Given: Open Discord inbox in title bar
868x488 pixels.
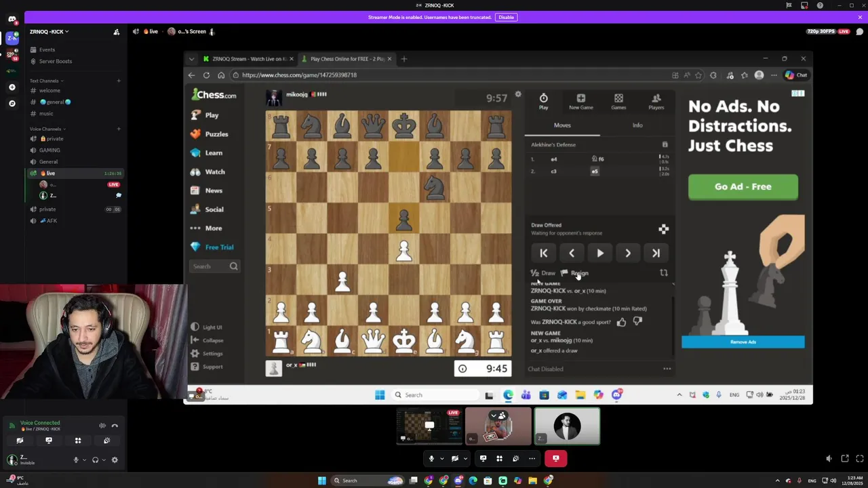Looking at the screenshot, I should pyautogui.click(x=804, y=5).
